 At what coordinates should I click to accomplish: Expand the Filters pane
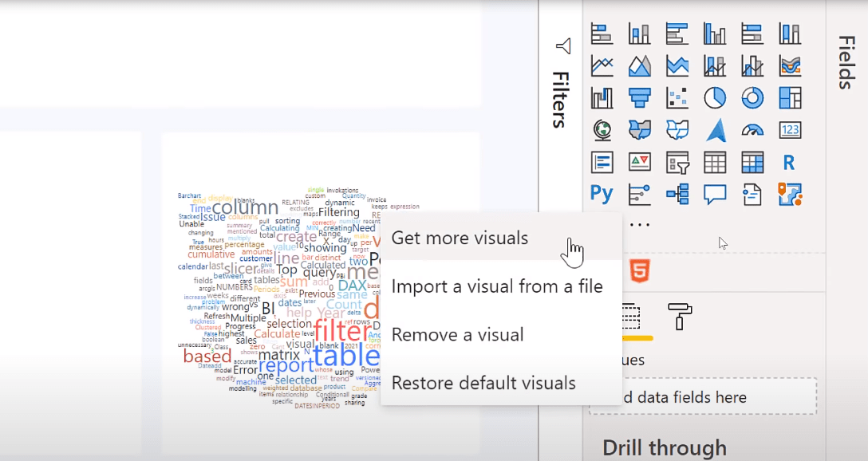561,100
